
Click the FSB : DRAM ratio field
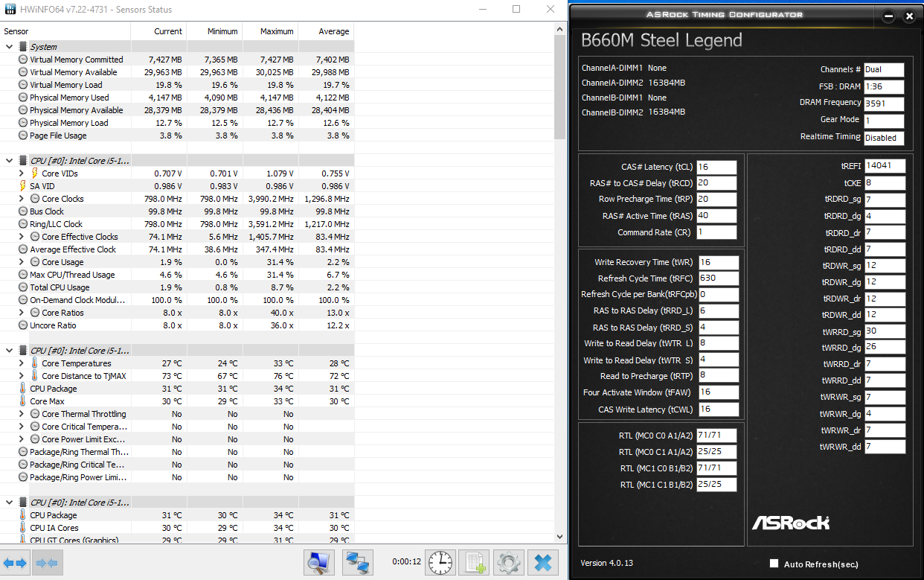tap(884, 86)
